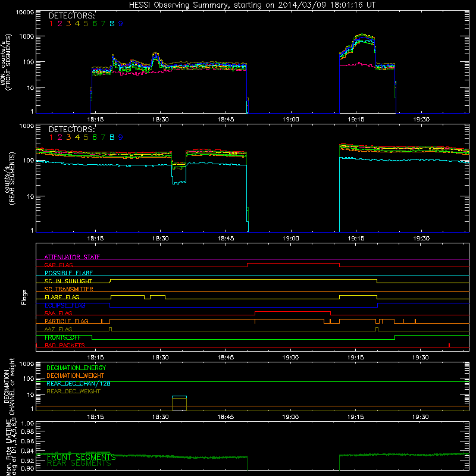476x476 pixels.
Task: Click the 0.96 tick on the livetime axis
Action: click(x=27, y=441)
